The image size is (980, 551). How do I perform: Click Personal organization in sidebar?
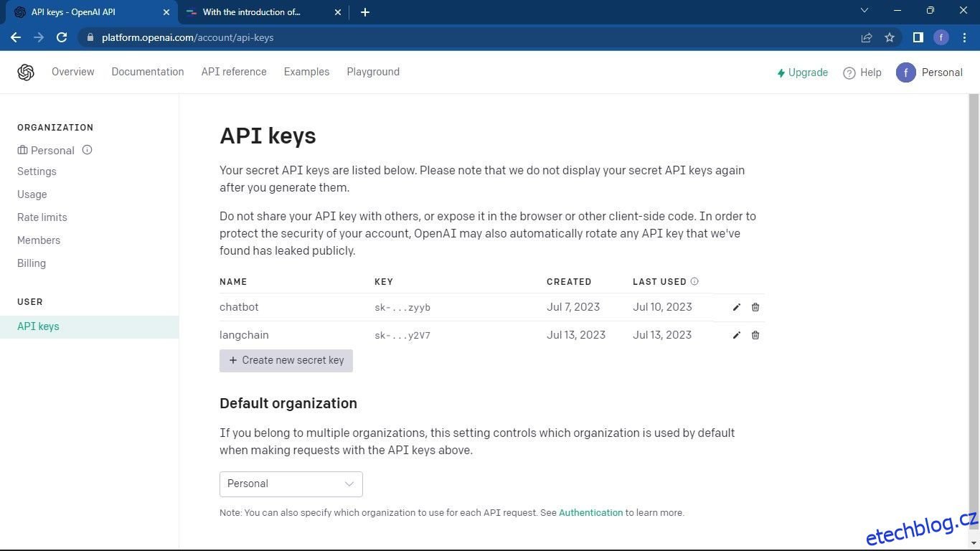click(47, 150)
